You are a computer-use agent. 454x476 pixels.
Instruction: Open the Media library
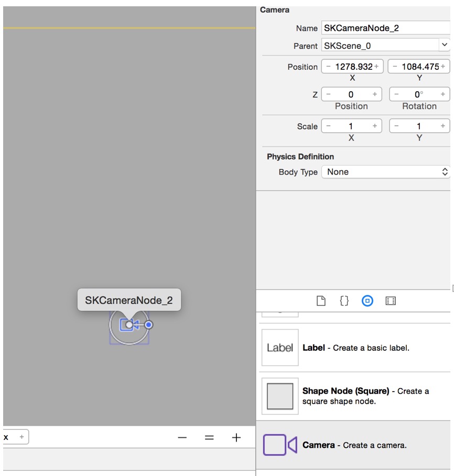390,300
